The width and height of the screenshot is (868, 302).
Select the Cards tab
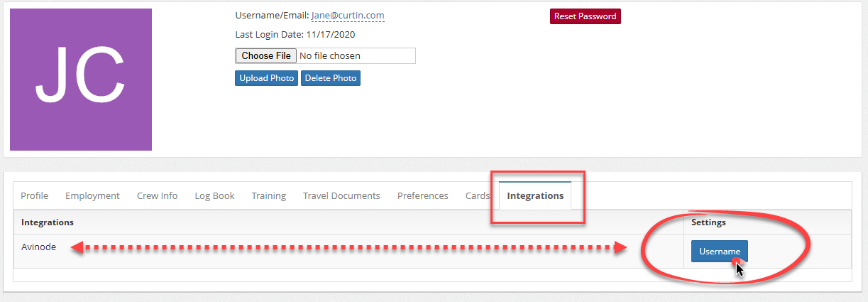tap(477, 196)
